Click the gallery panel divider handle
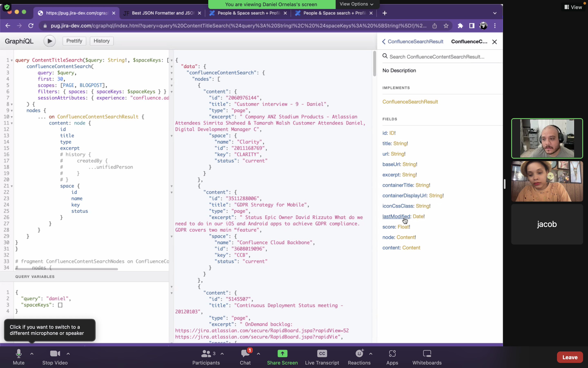The width and height of the screenshot is (588, 368). click(x=505, y=184)
